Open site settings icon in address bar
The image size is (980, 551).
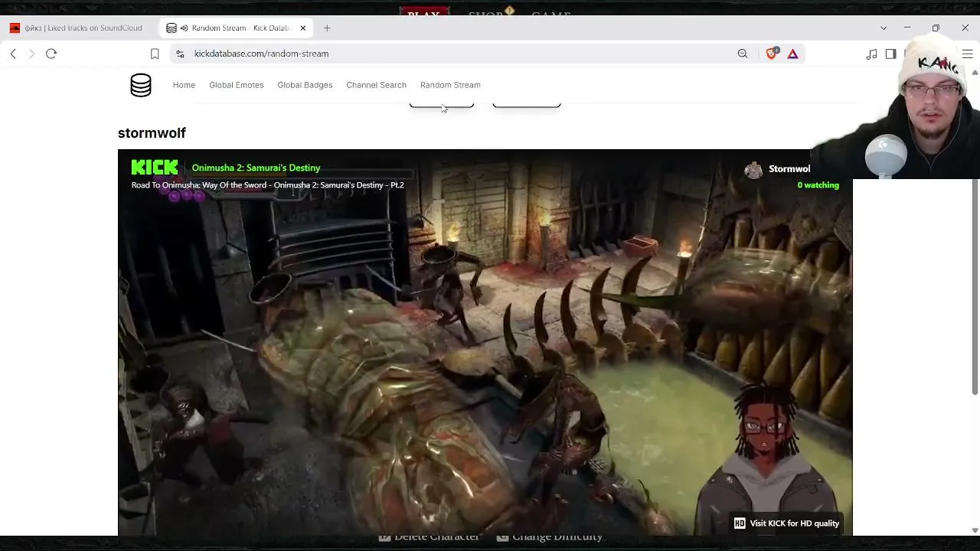coord(180,54)
